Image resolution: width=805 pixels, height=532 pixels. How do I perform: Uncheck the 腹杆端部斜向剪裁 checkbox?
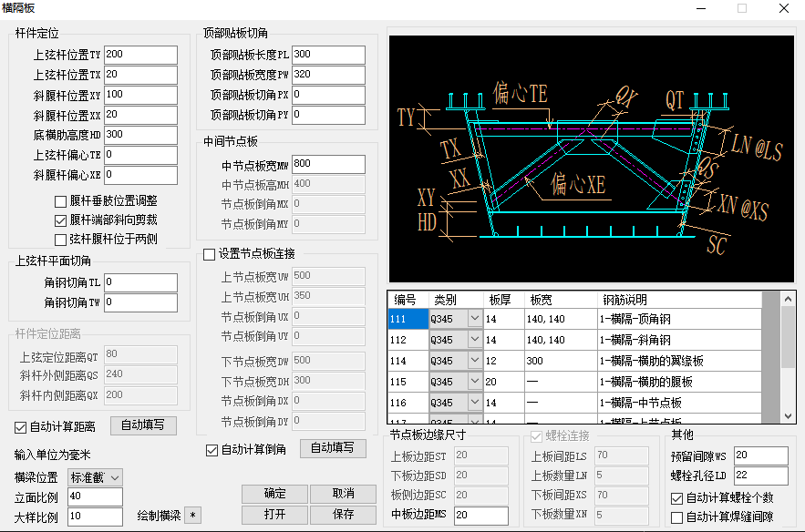tap(60, 220)
